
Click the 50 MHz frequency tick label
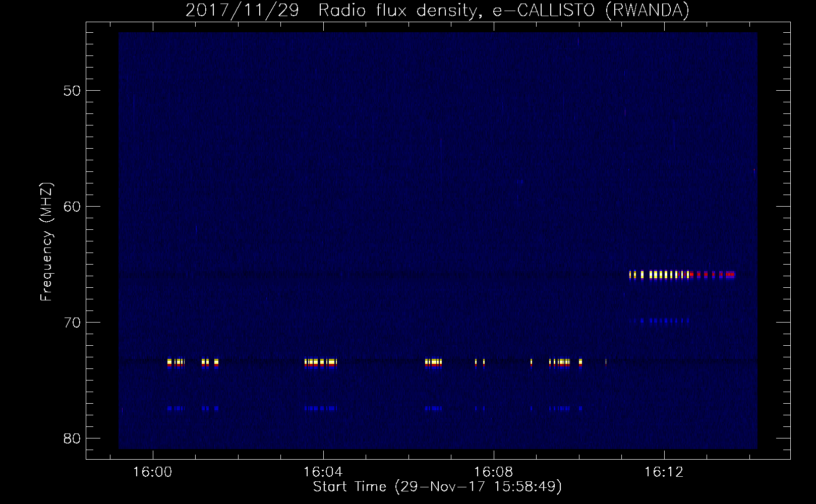[x=72, y=91]
